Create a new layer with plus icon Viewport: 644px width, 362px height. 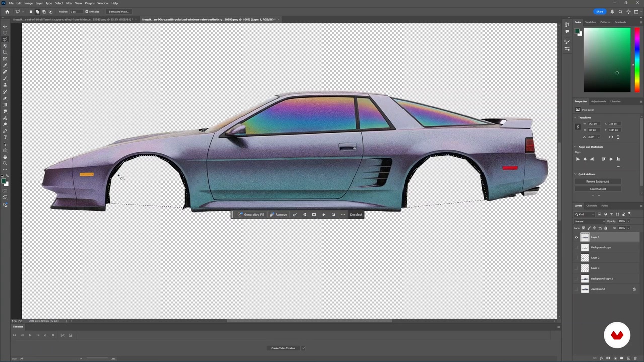coord(629,358)
